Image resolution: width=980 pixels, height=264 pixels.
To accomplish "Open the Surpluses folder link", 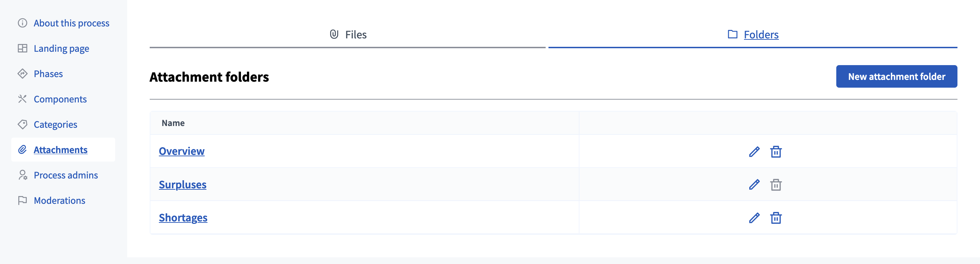I will [182, 184].
